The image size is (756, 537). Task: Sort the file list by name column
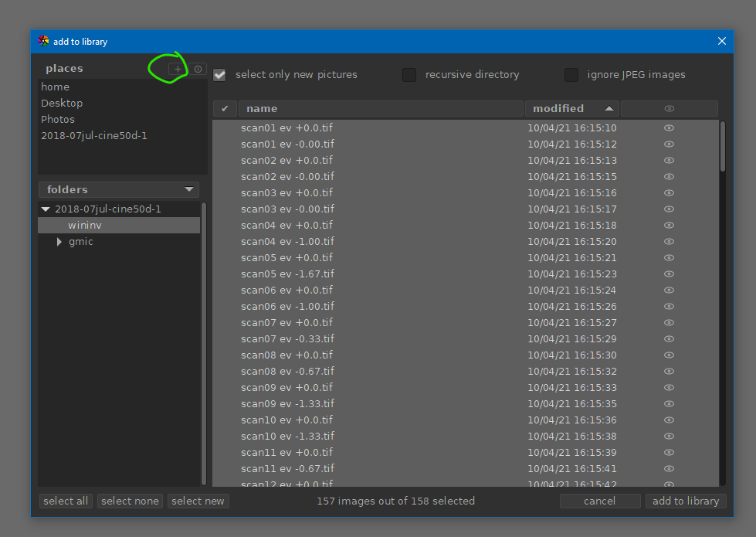pyautogui.click(x=380, y=109)
